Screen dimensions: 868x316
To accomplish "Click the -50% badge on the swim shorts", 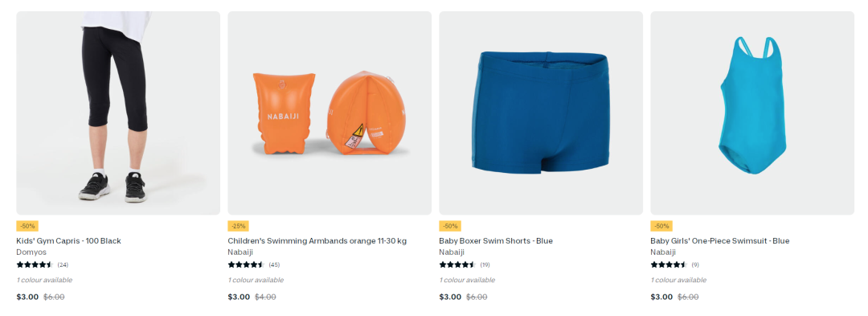I will coord(450,226).
